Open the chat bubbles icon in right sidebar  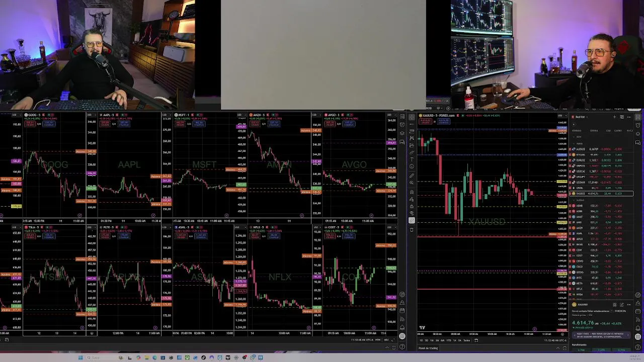pos(638,142)
